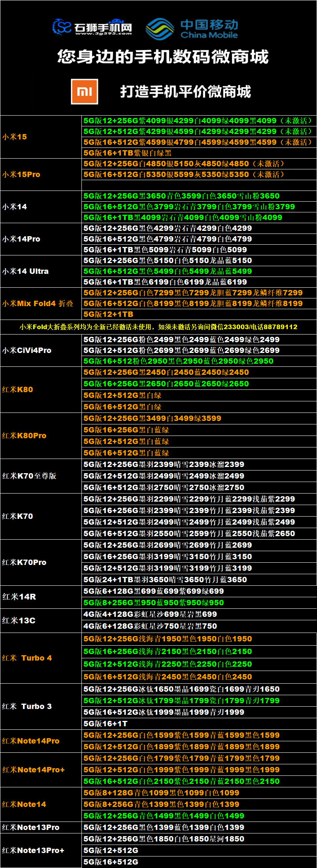The width and height of the screenshot is (317, 868).
Task: Click the row 5G版12+256G黑色1850白色1850星河1850
Action: pos(199,839)
